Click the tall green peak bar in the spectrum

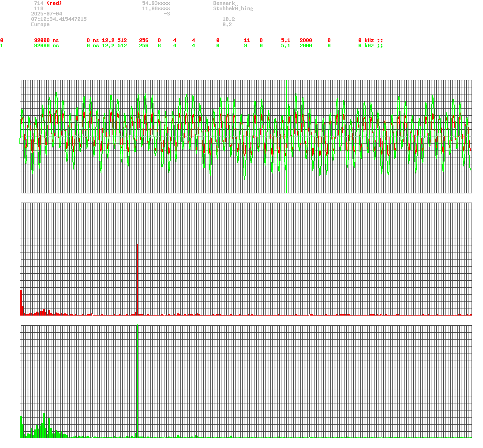(x=137, y=381)
